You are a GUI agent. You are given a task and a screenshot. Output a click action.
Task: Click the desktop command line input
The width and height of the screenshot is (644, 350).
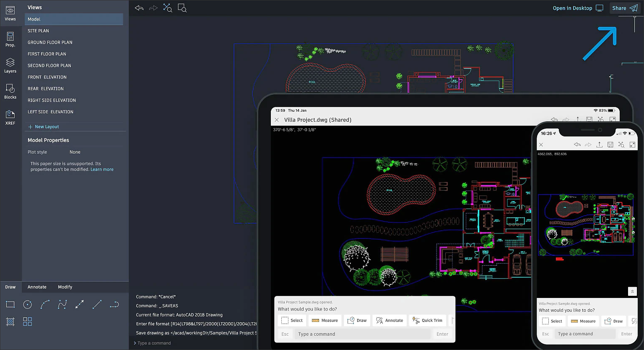click(x=193, y=343)
